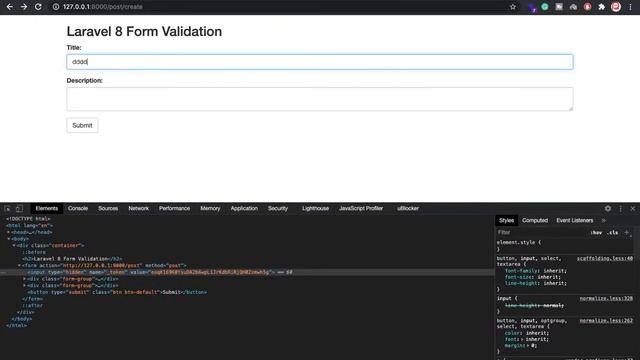Expand the second form-group div node
The image size is (640, 360).
(24, 286)
